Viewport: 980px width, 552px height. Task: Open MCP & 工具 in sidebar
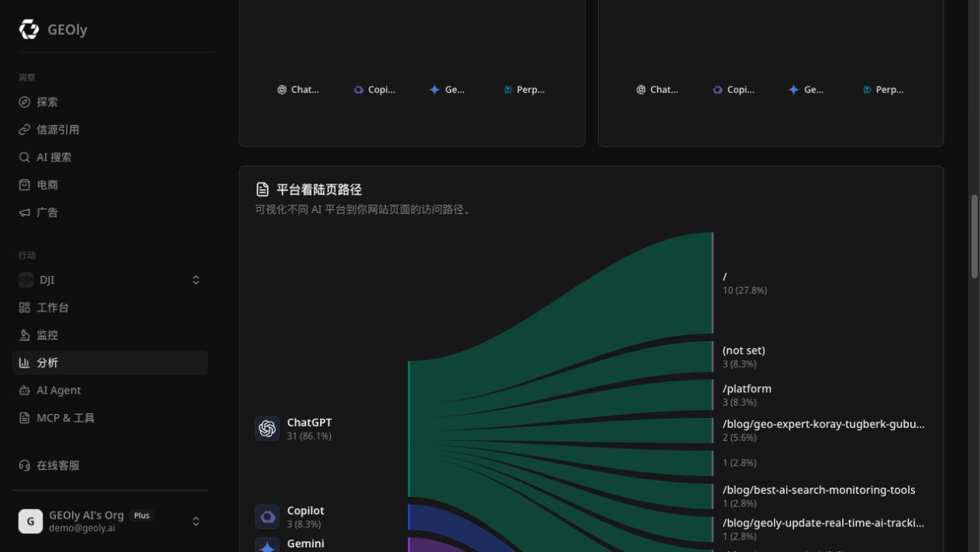click(x=110, y=418)
